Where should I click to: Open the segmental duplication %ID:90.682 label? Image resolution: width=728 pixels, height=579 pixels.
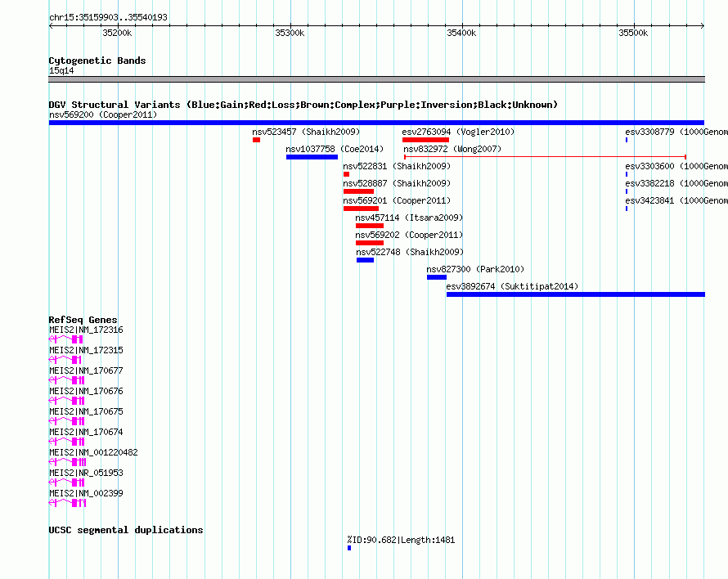[x=401, y=540]
